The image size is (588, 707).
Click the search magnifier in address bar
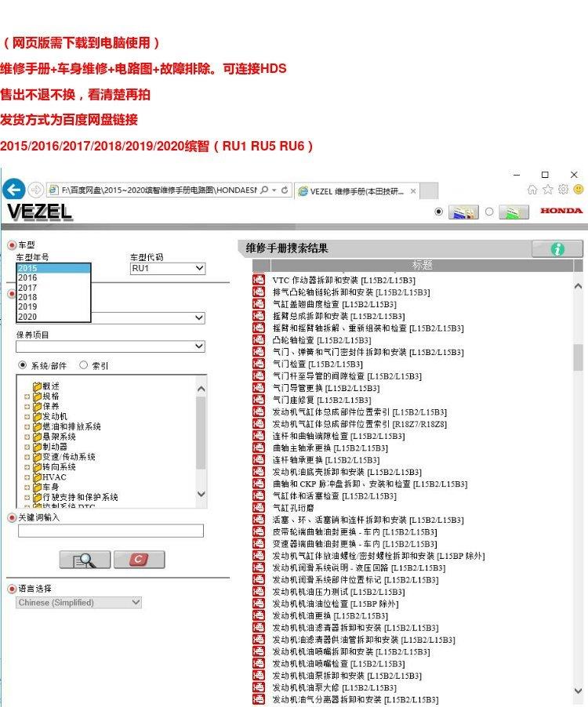click(265, 190)
